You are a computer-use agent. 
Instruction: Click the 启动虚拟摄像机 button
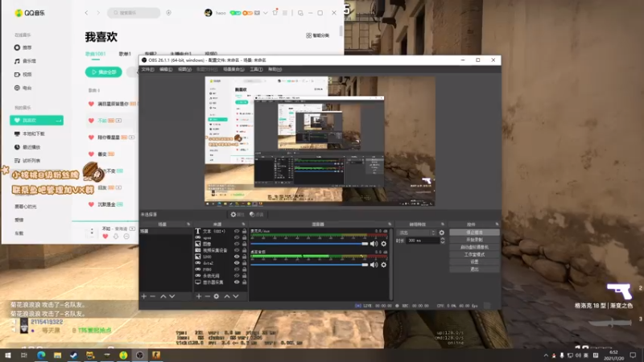(474, 247)
